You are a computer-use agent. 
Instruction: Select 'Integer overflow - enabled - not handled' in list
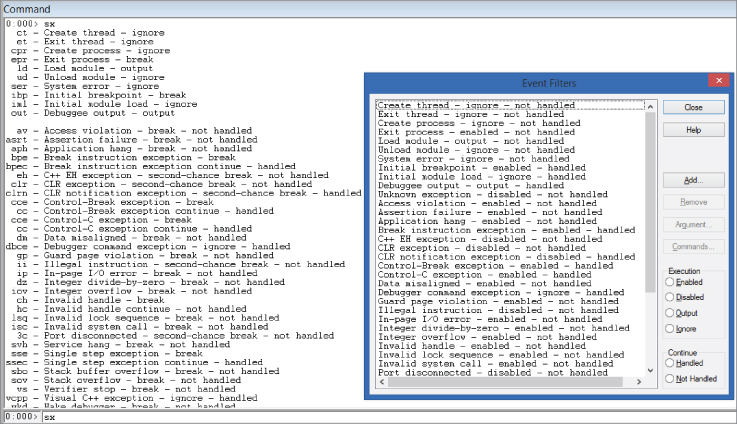510,338
